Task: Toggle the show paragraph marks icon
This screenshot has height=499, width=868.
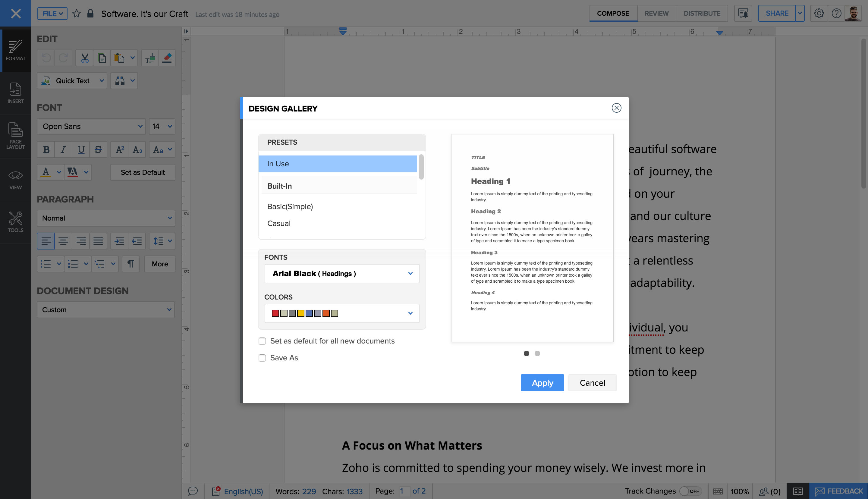Action: 131,264
